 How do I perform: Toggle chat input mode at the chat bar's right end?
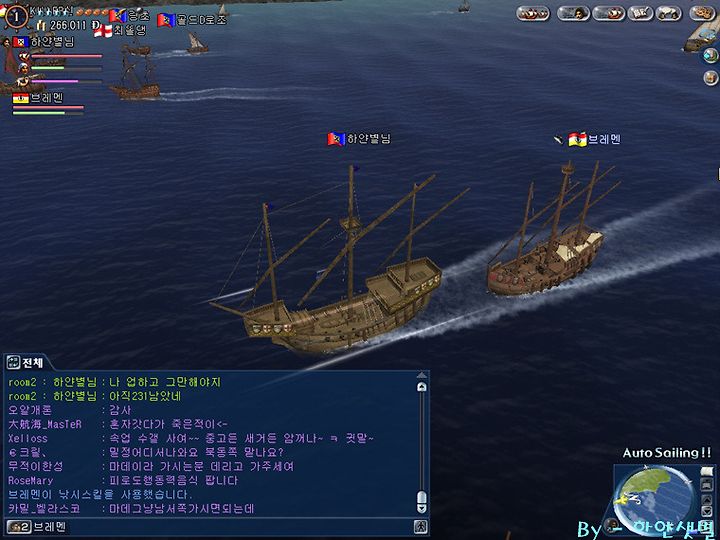tap(421, 527)
